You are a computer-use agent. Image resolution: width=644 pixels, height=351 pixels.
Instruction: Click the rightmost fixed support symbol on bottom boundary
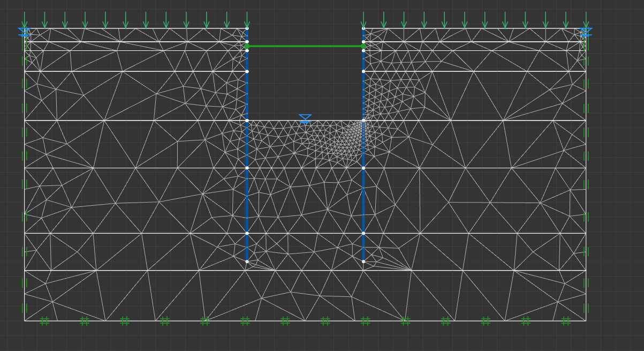(x=566, y=321)
